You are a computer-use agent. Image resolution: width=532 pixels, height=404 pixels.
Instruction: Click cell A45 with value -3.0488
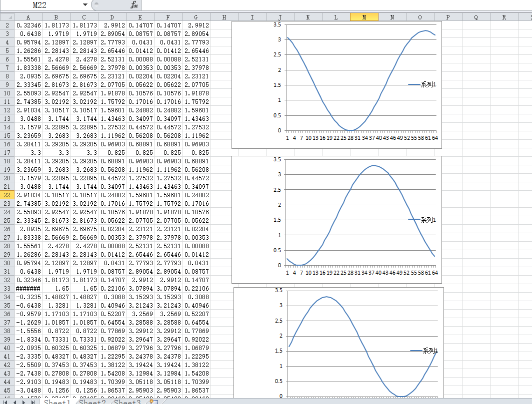click(28, 390)
